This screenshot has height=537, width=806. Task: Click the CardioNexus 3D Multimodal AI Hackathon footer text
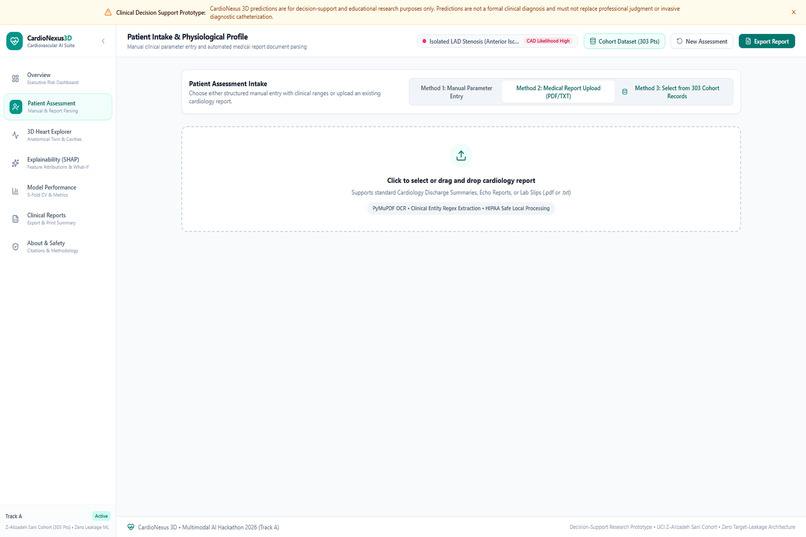(208, 527)
